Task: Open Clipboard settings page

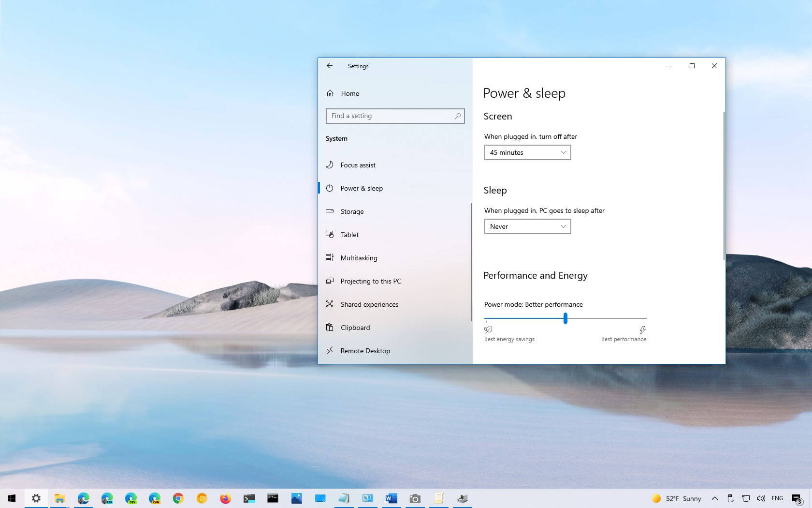Action: click(394, 328)
